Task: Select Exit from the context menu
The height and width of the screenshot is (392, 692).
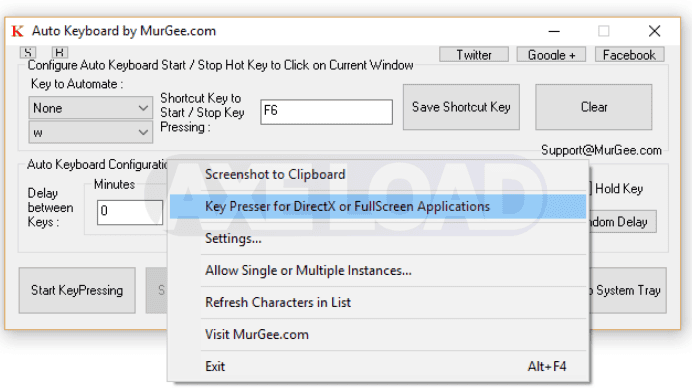Action: [378, 366]
